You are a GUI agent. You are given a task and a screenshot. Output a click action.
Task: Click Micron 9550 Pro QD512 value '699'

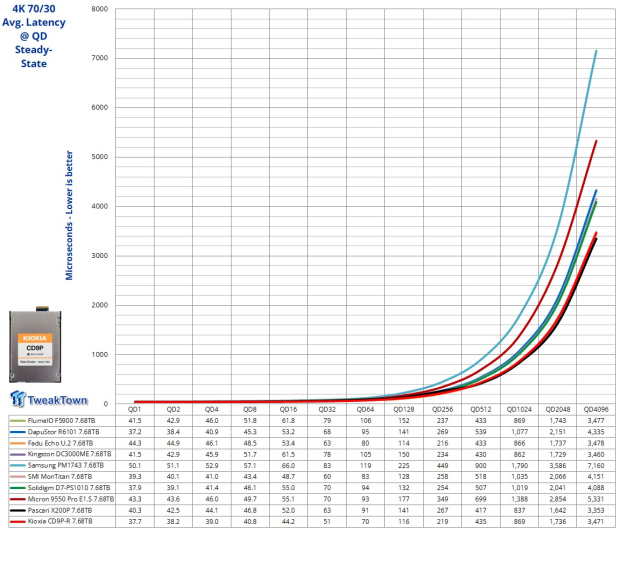tap(481, 499)
